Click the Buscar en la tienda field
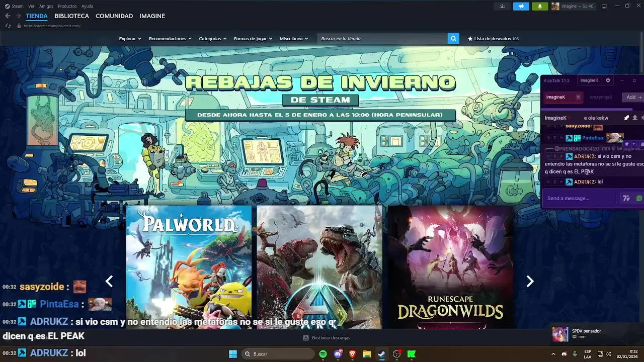 click(x=382, y=39)
